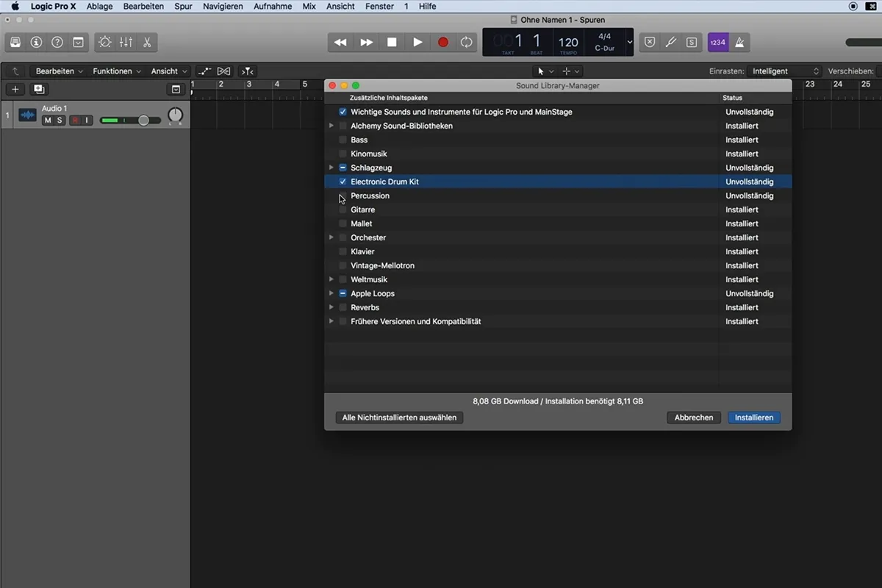Add a new track with plus button
The image size is (882, 588).
tap(15, 89)
